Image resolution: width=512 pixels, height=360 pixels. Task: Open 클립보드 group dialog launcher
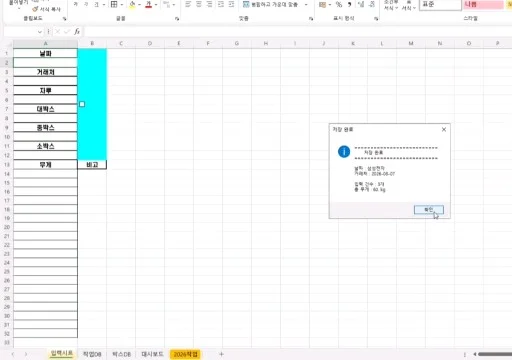coord(64,19)
